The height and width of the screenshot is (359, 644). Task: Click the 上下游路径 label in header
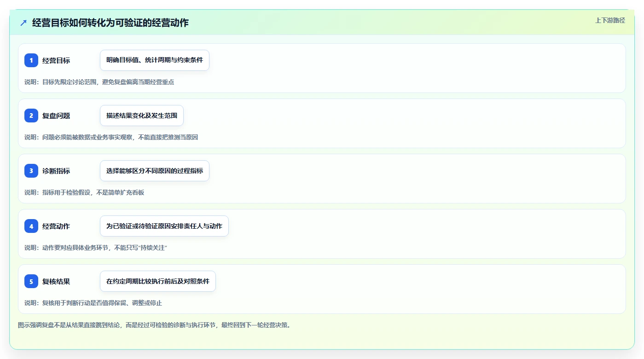(x=610, y=20)
